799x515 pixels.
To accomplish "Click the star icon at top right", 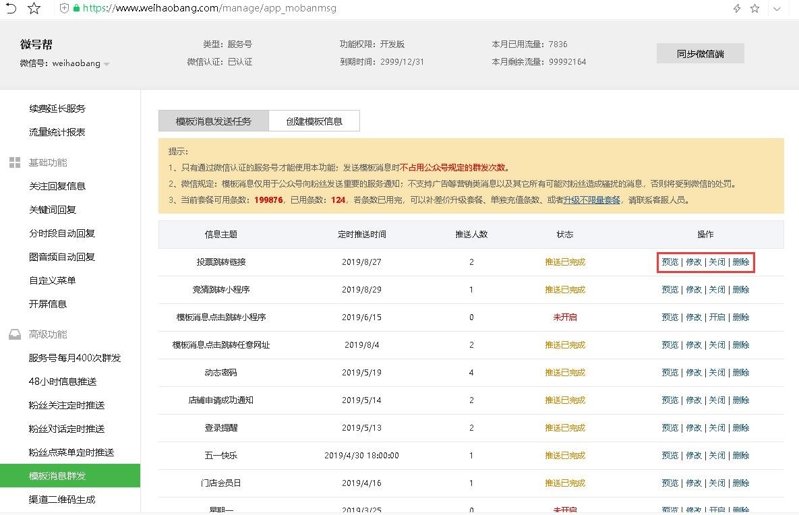I will point(755,8).
